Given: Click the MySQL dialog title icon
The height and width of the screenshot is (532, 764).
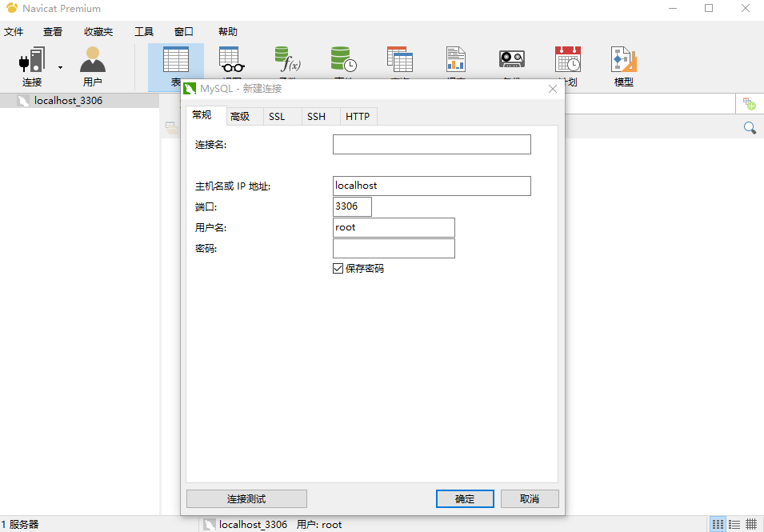Looking at the screenshot, I should [190, 89].
